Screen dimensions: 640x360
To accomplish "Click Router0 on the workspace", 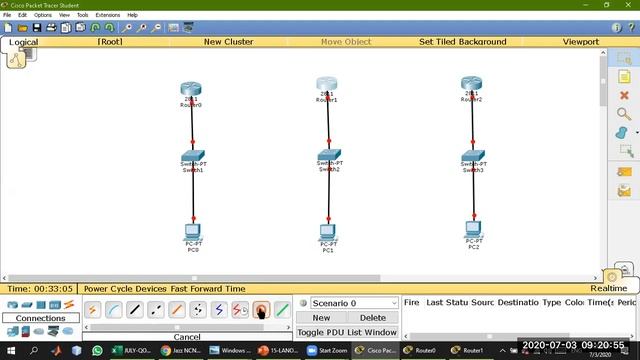I will click(x=191, y=89).
